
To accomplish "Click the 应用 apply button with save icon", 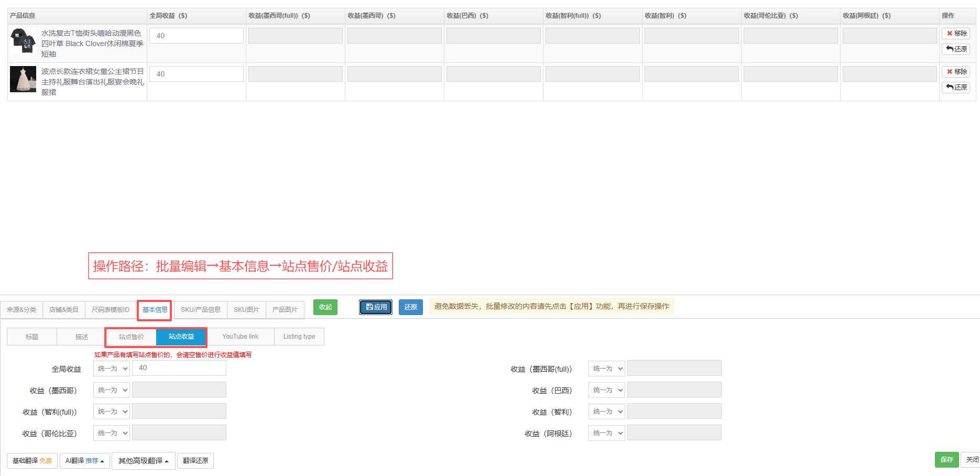I will click(376, 307).
